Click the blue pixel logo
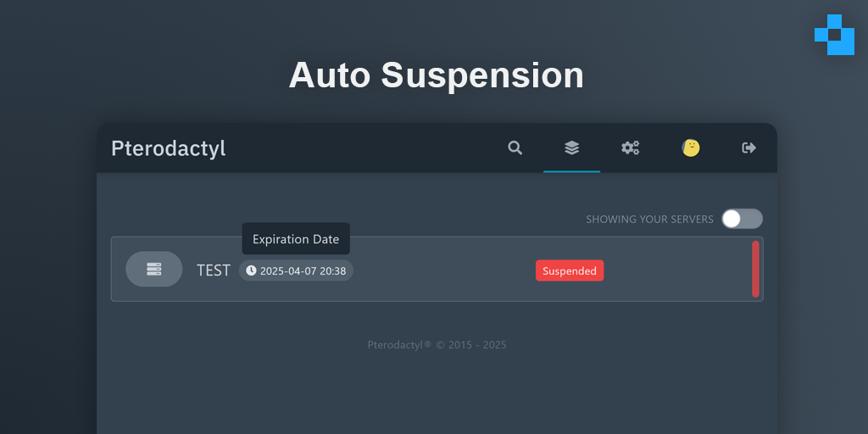 tap(834, 34)
